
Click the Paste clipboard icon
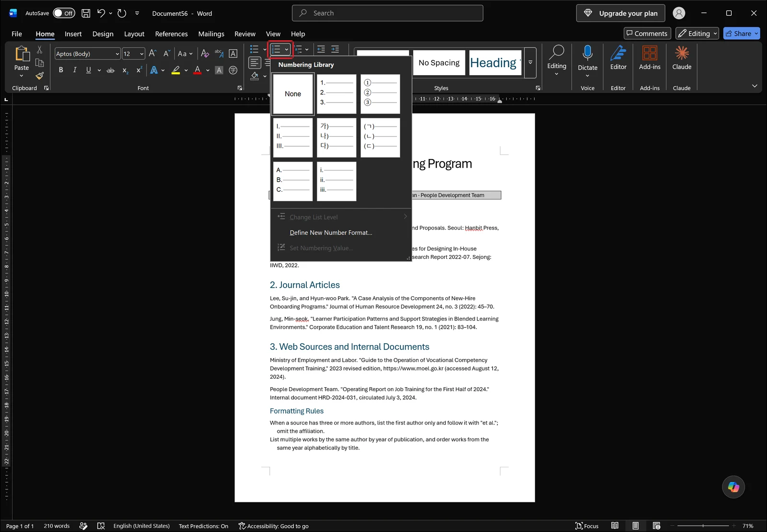pos(22,54)
